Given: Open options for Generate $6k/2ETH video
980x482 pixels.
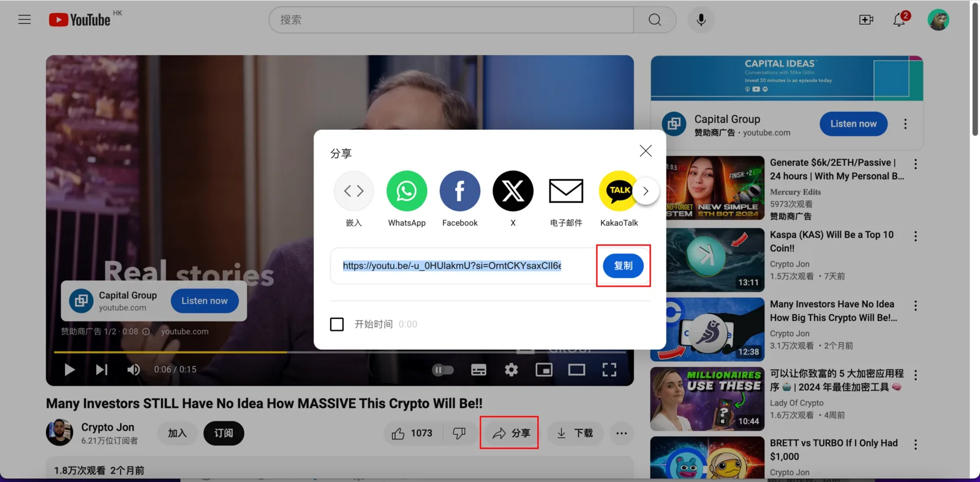Looking at the screenshot, I should [916, 164].
